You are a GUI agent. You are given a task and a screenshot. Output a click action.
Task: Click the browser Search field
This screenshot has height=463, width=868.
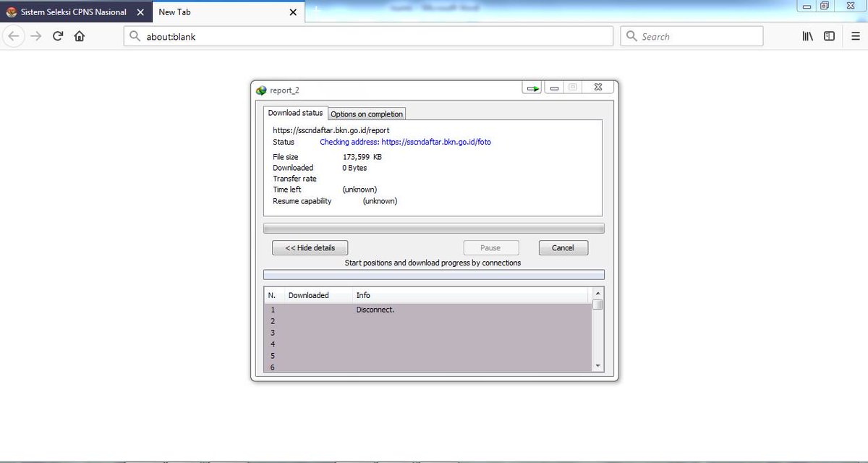pos(692,36)
